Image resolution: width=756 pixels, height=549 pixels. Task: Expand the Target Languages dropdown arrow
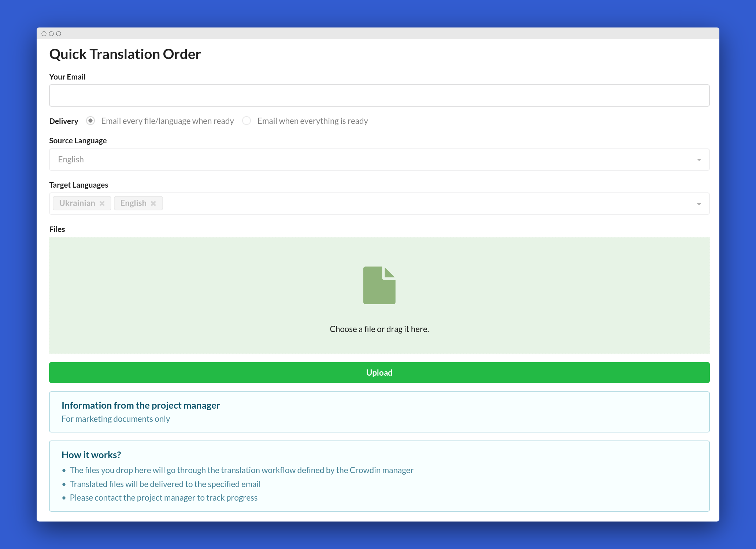pos(699,204)
